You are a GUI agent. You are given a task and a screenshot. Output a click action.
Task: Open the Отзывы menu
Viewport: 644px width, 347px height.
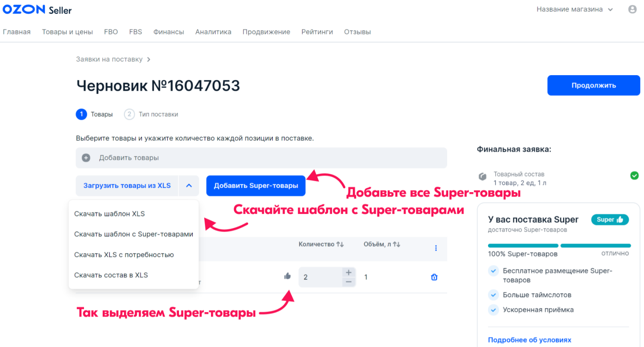point(358,32)
